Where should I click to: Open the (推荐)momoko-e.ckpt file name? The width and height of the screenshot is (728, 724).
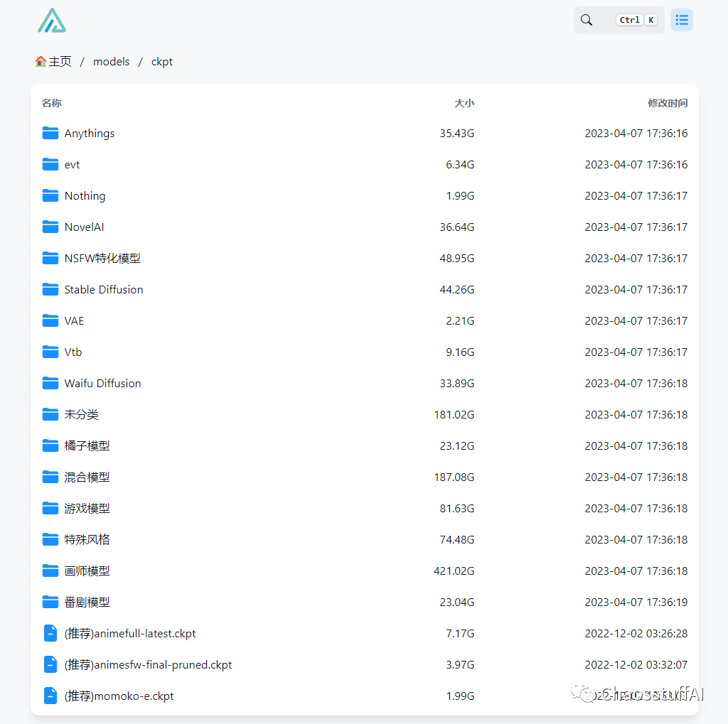click(x=119, y=696)
